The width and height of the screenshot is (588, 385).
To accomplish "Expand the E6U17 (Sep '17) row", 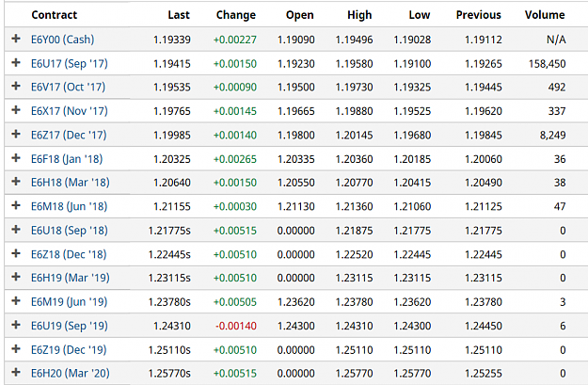I will tap(16, 62).
